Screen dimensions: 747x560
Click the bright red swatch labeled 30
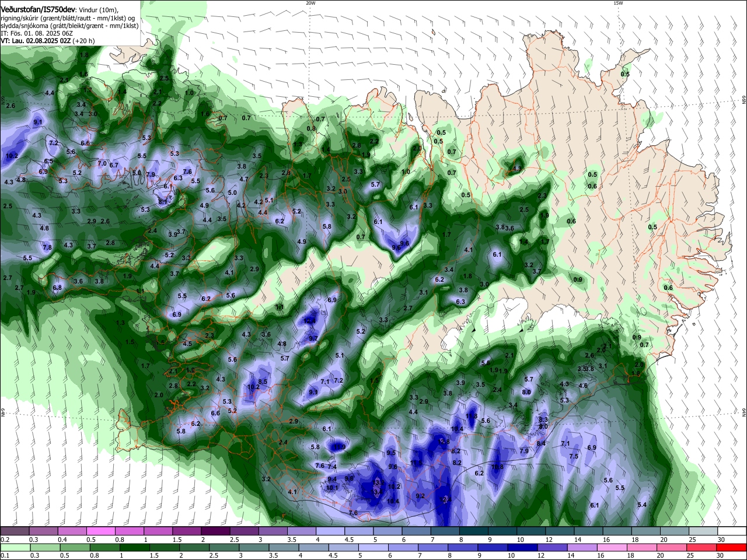732,547
